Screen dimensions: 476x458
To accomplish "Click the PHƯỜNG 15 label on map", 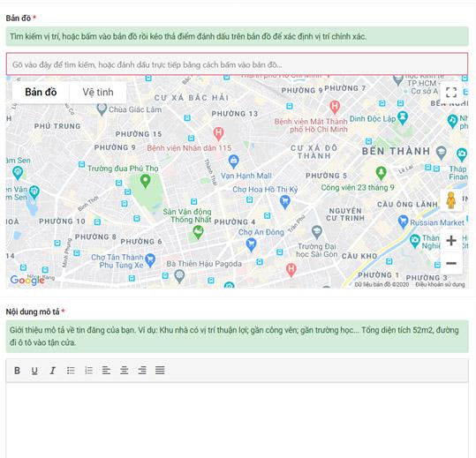I will point(139,134).
